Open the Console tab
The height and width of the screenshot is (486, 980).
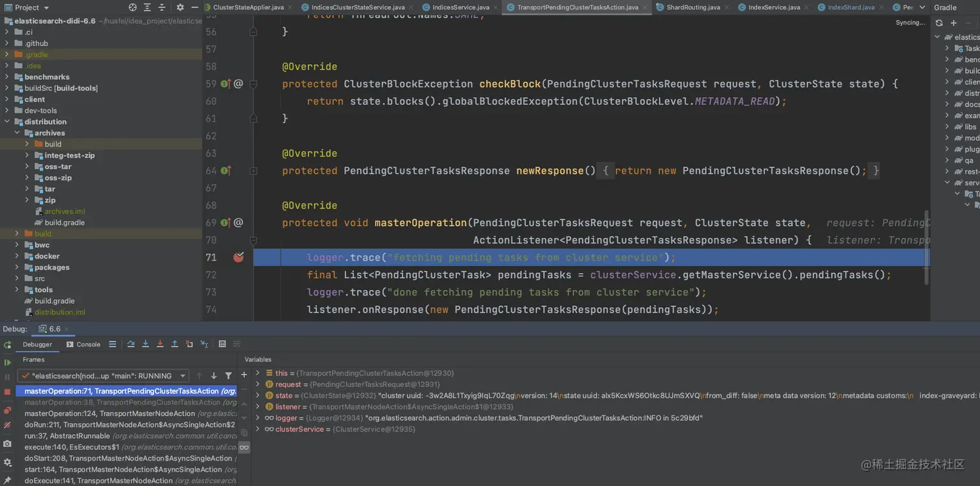pyautogui.click(x=84, y=344)
